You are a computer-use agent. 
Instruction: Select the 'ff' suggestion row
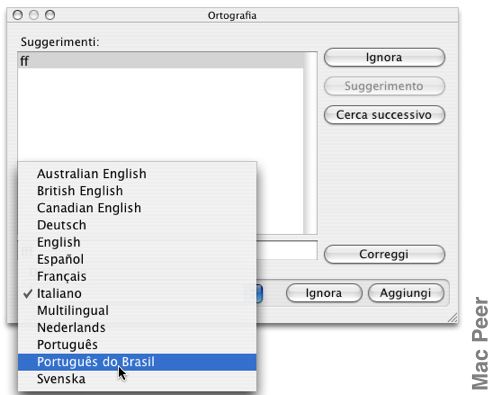coord(161,61)
